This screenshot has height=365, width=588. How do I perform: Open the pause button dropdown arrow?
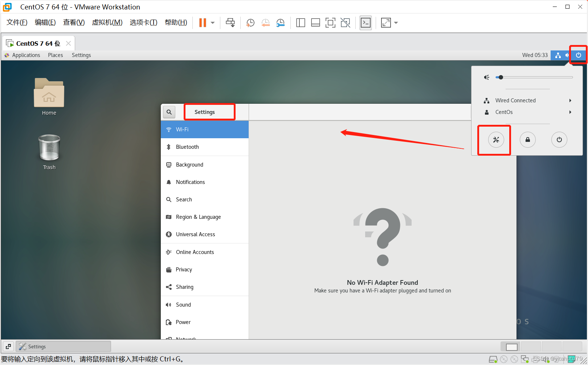213,23
